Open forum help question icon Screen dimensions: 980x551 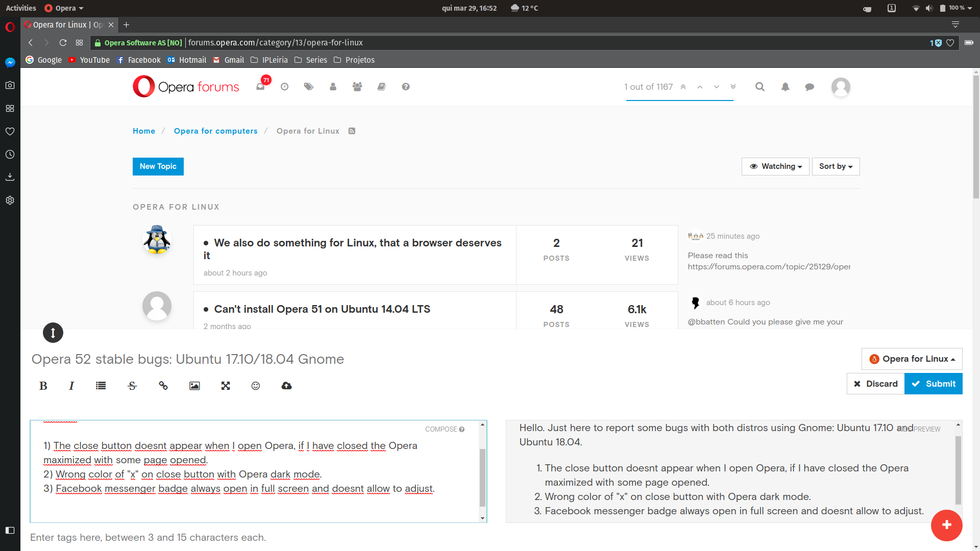click(406, 87)
